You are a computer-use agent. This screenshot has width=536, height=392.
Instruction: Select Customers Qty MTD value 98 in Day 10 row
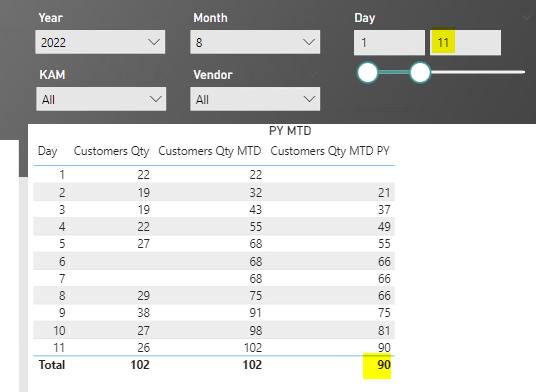coord(255,330)
